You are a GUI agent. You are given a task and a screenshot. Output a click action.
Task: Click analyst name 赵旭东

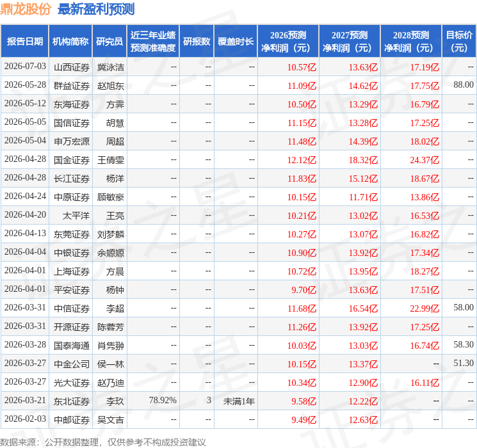click(110, 86)
